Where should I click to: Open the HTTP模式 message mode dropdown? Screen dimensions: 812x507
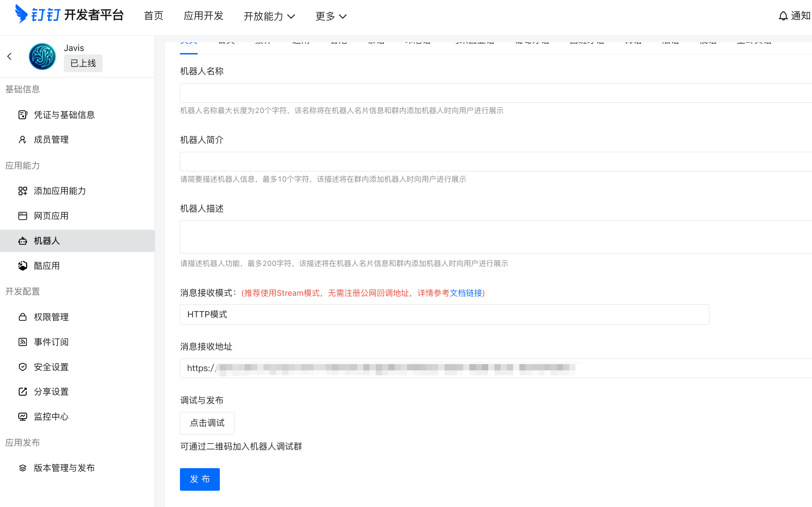coord(444,315)
